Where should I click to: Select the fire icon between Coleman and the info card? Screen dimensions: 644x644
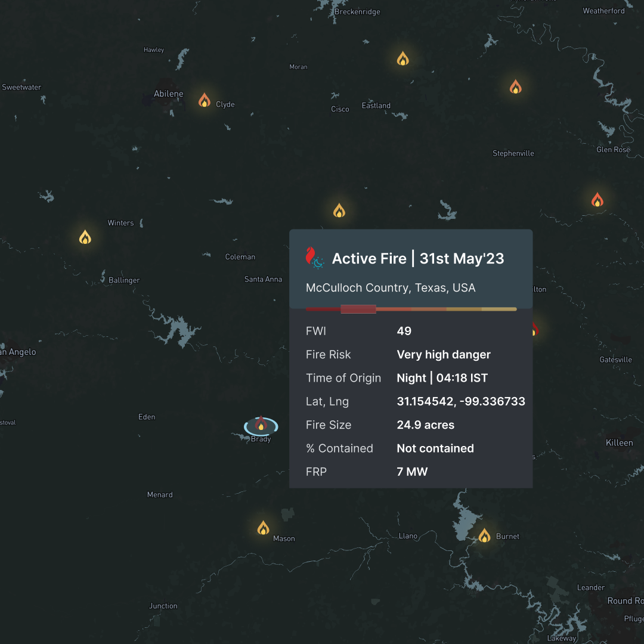[x=339, y=209]
